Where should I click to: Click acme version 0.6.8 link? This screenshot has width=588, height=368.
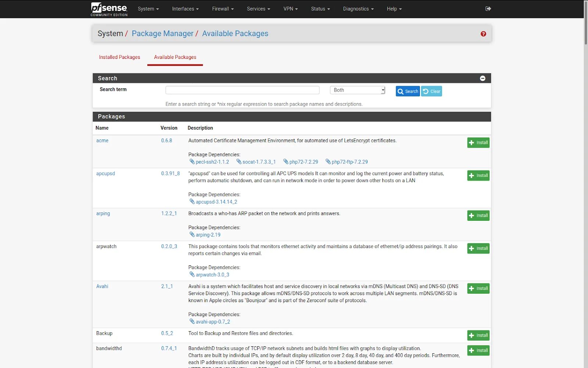(x=166, y=141)
